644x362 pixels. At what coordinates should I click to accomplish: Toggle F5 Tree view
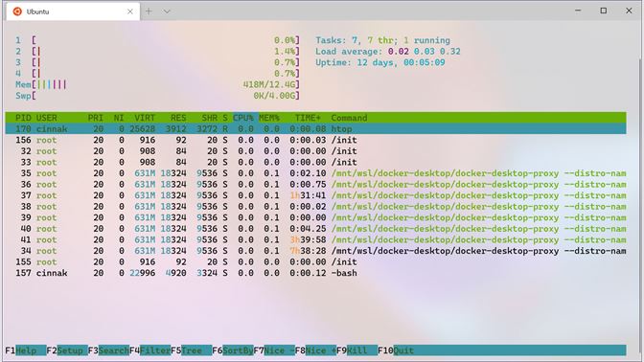pyautogui.click(x=192, y=351)
